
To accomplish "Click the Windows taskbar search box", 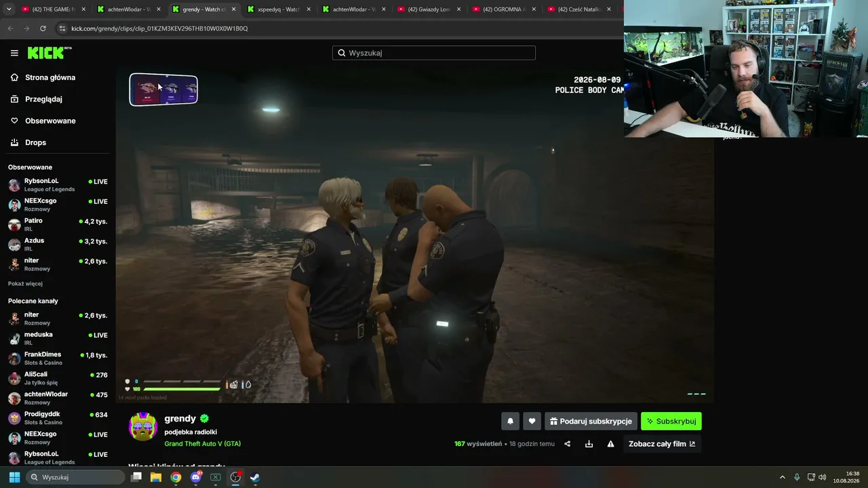I will coord(75,477).
